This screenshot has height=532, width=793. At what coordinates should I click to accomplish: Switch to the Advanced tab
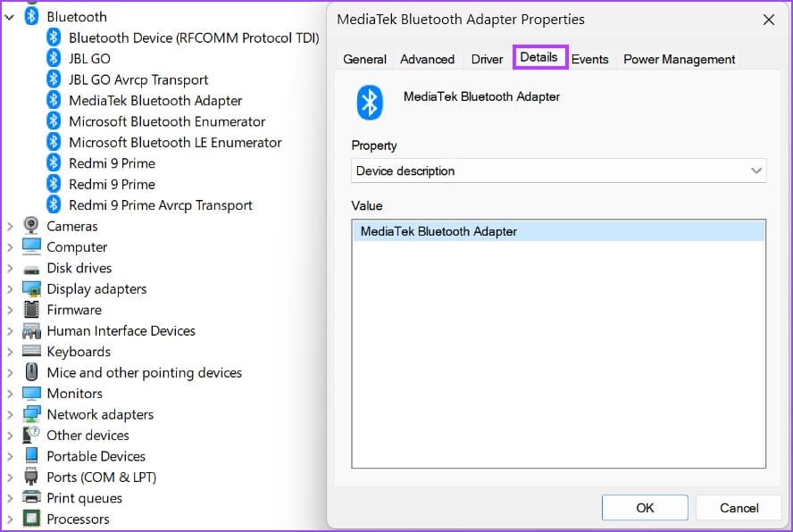click(427, 59)
